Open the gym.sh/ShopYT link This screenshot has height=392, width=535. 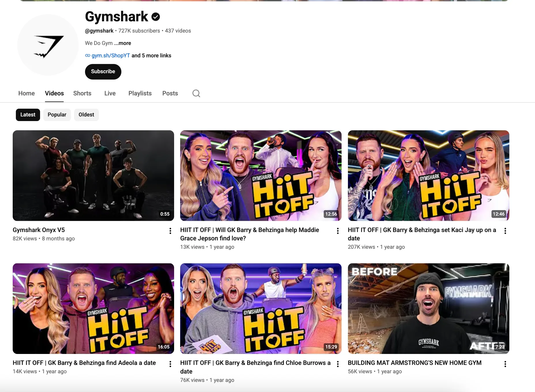pyautogui.click(x=111, y=56)
